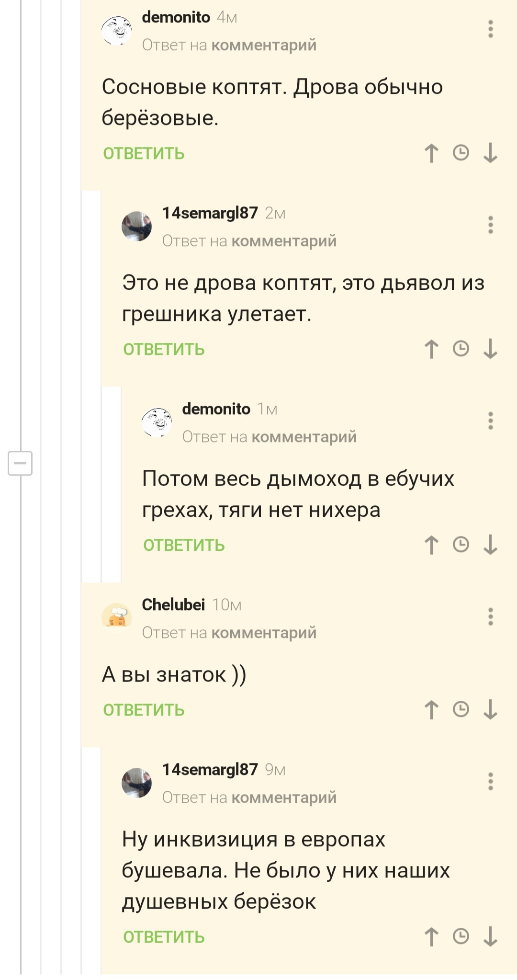Open three-dot menu on demonito's 4м comment
The width and height of the screenshot is (517, 980).
[x=490, y=29]
